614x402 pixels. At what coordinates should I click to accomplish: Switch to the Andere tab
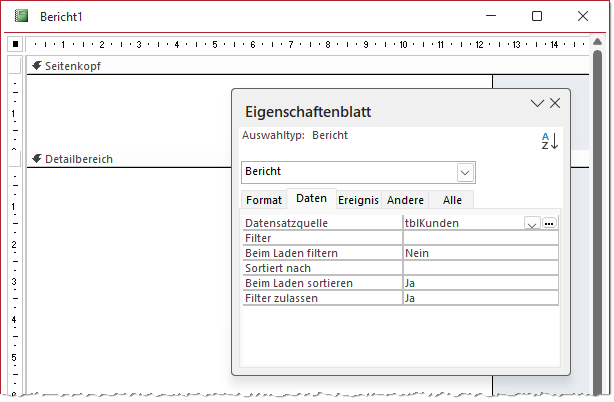[x=406, y=200]
